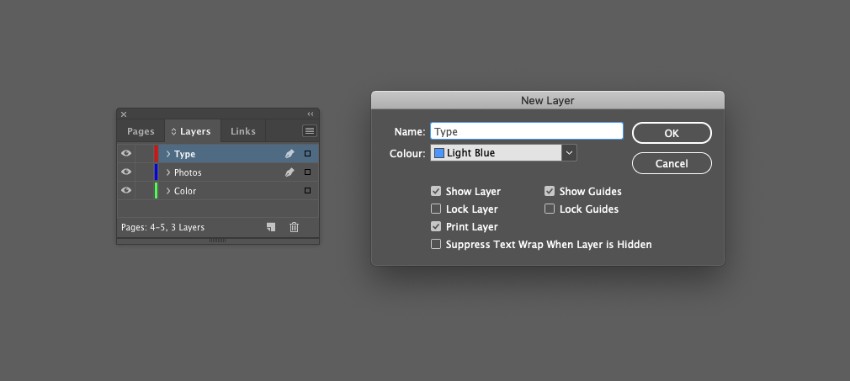
Task: Click the pen icon on the Photos layer
Action: tap(289, 172)
